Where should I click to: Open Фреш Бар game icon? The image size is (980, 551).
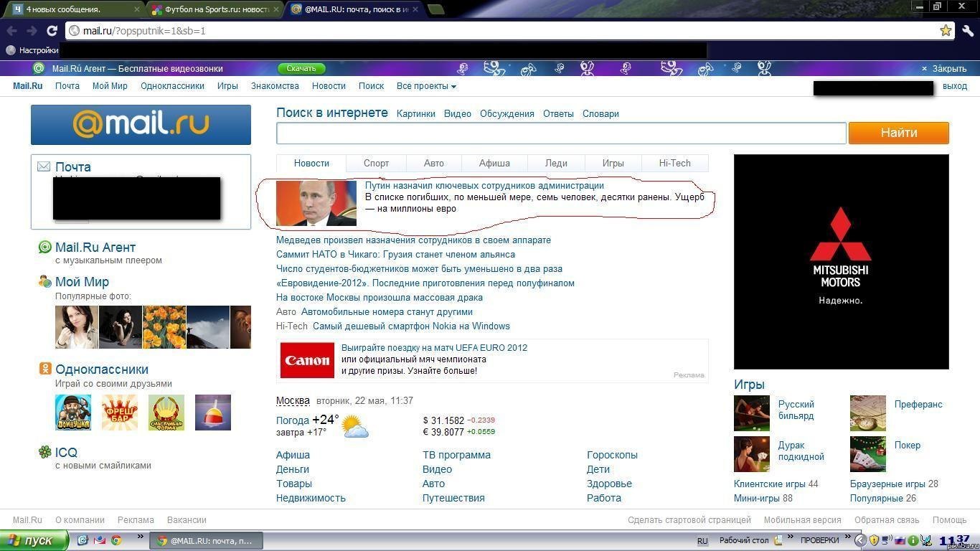pyautogui.click(x=120, y=413)
